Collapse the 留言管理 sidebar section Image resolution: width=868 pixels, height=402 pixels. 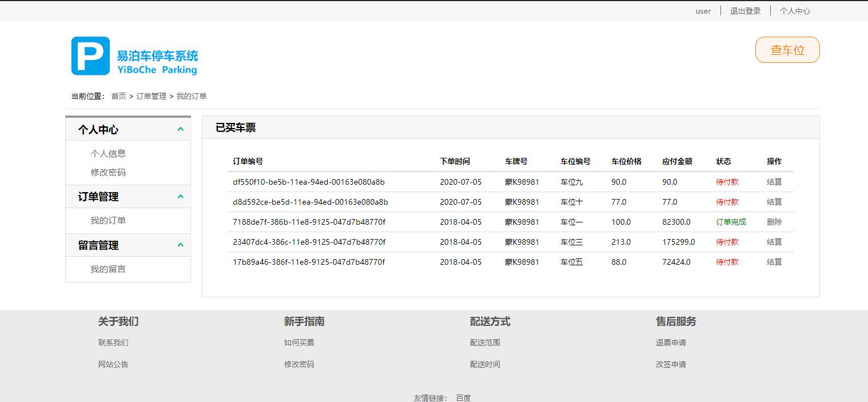[181, 245]
